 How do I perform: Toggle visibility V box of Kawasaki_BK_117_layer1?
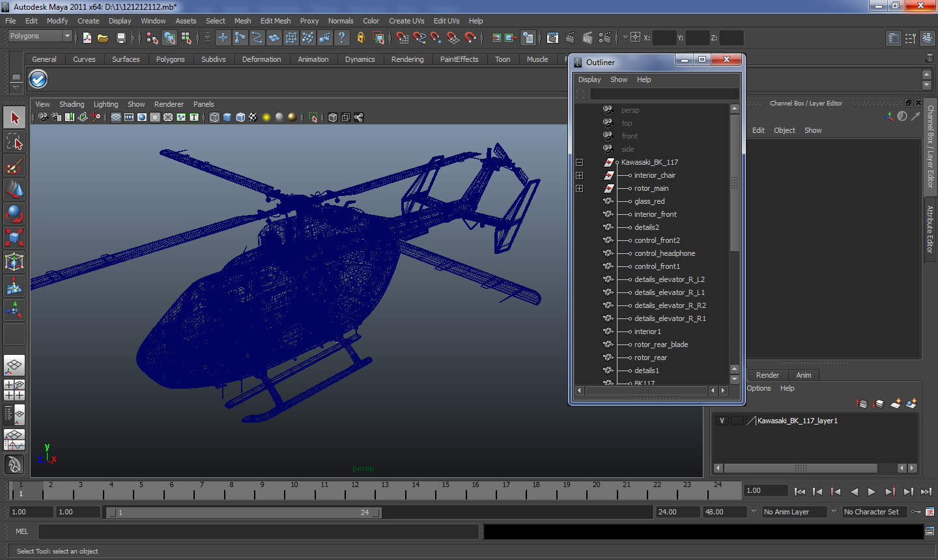tap(722, 421)
